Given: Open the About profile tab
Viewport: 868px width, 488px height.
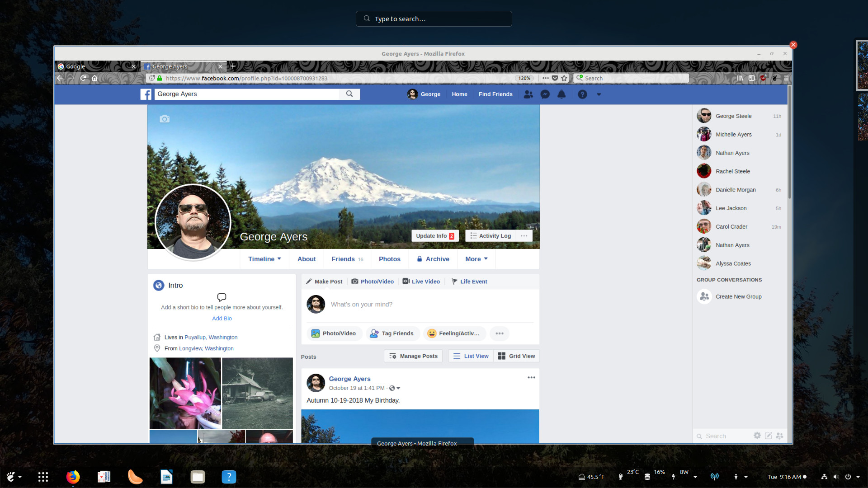Looking at the screenshot, I should click(307, 259).
